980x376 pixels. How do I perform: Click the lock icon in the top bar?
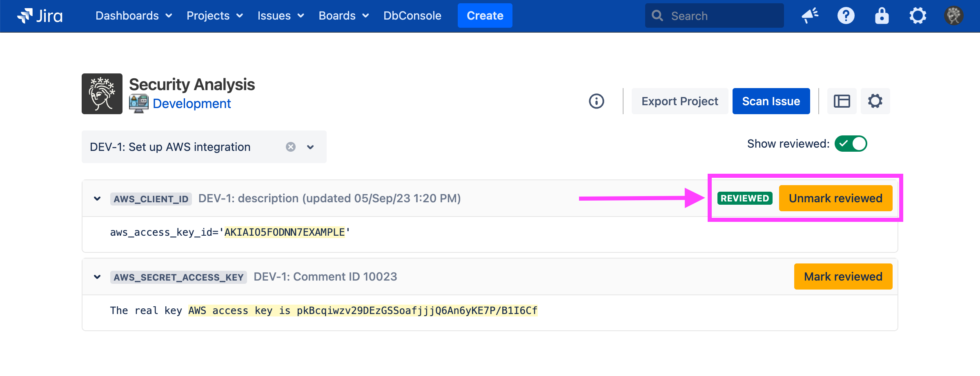tap(882, 16)
